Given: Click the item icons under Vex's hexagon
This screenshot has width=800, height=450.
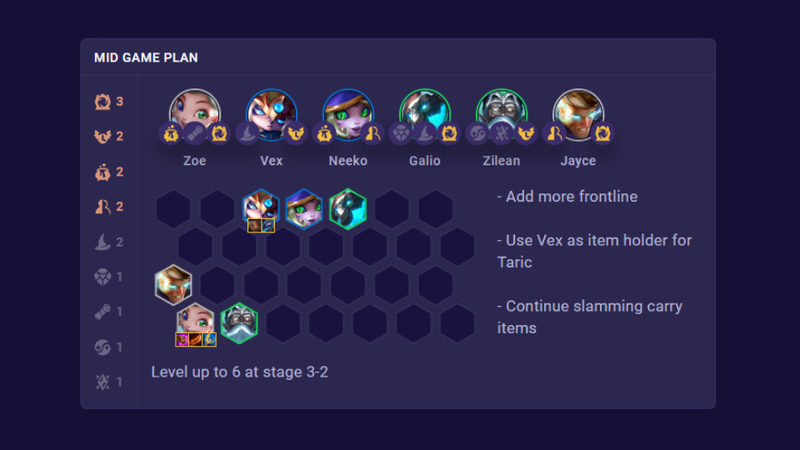Looking at the screenshot, I should (261, 226).
